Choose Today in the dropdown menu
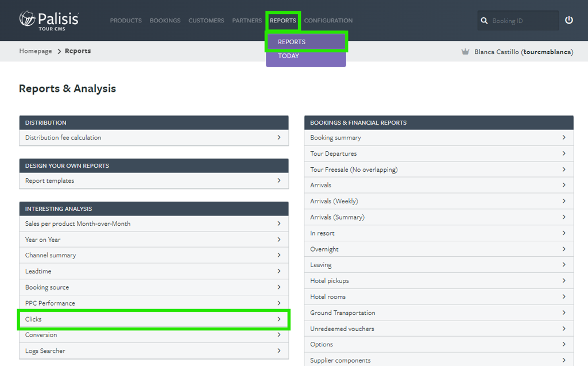The image size is (588, 366). click(x=306, y=56)
